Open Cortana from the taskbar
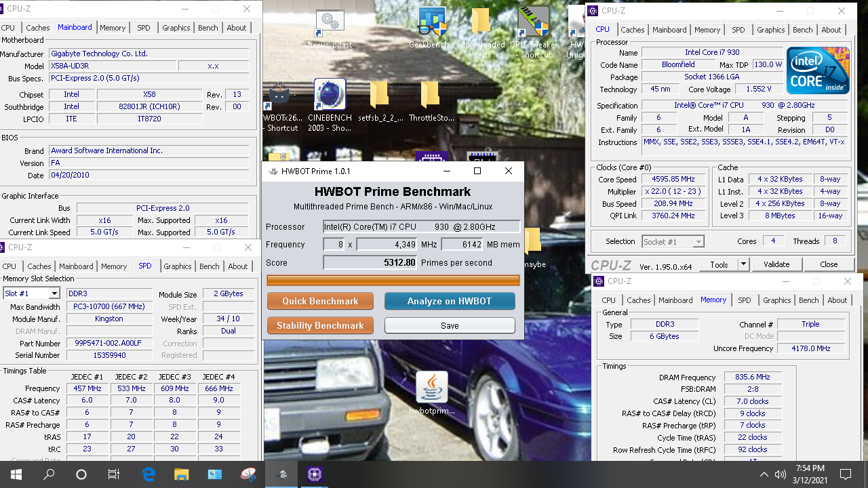The height and width of the screenshot is (488, 868). click(81, 474)
